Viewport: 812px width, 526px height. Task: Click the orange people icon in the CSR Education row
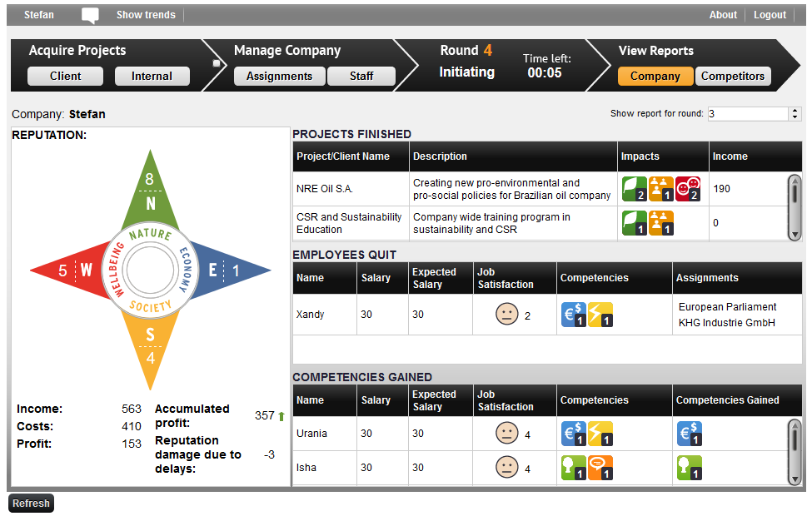tap(660, 223)
